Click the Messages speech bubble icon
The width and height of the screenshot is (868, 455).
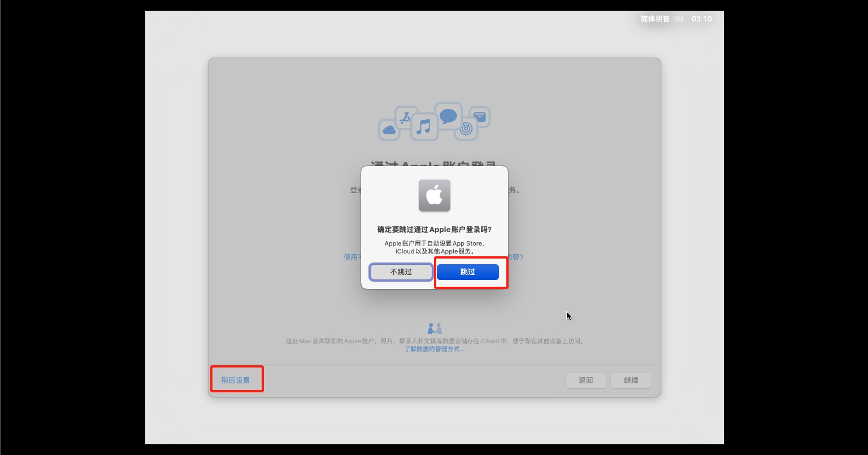448,116
